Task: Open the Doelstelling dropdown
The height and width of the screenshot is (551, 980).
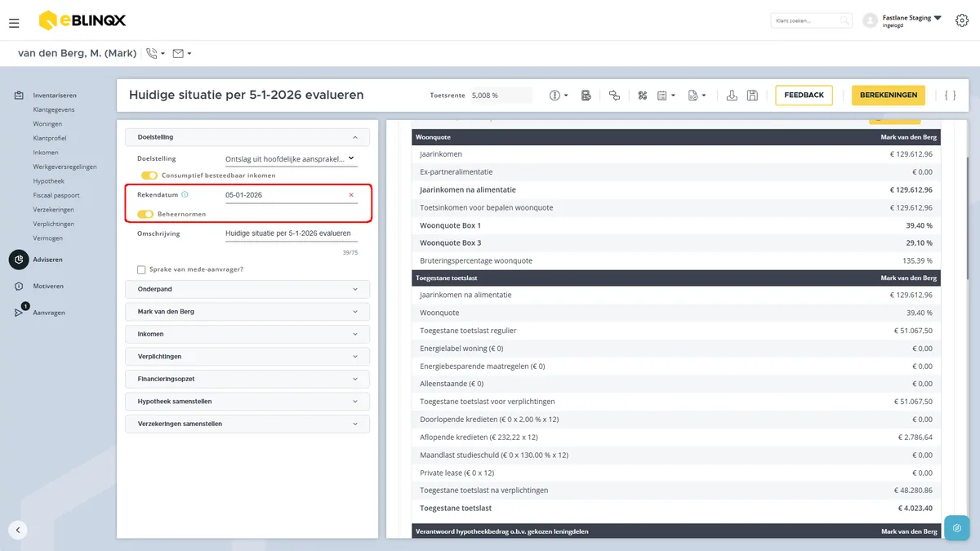Action: click(291, 158)
